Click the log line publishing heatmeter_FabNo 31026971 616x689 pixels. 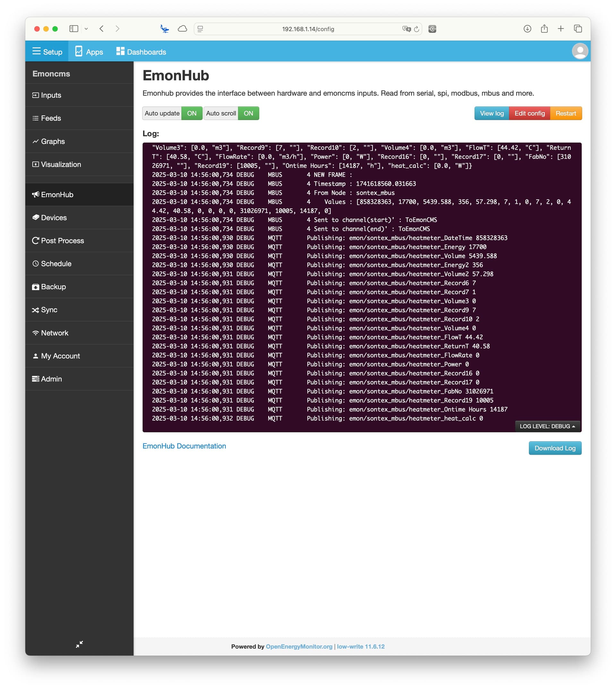pos(322,391)
